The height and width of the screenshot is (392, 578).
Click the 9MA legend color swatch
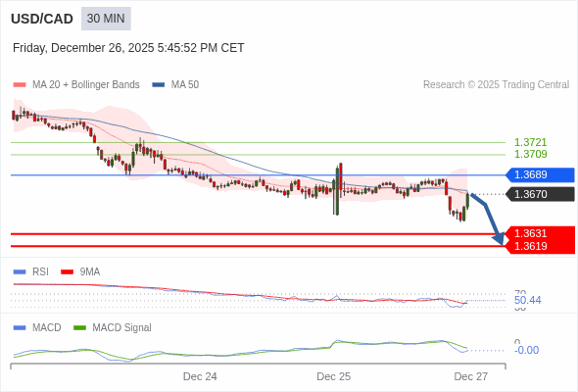[67, 272]
